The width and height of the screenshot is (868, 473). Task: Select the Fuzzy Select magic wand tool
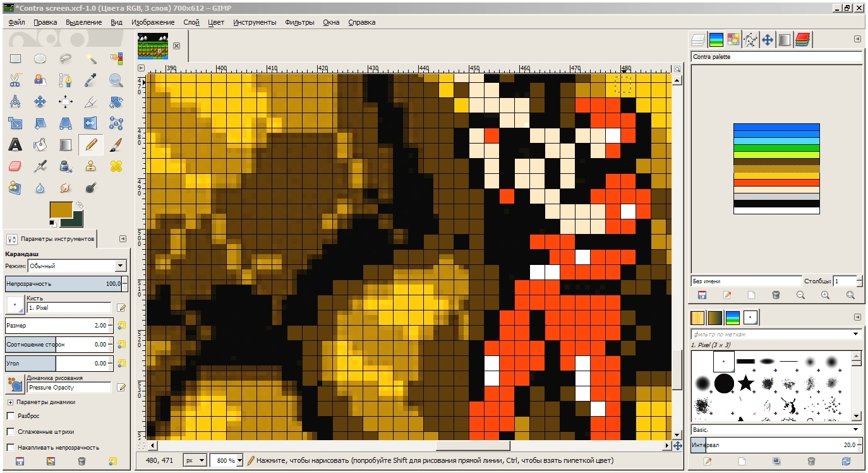click(x=91, y=59)
